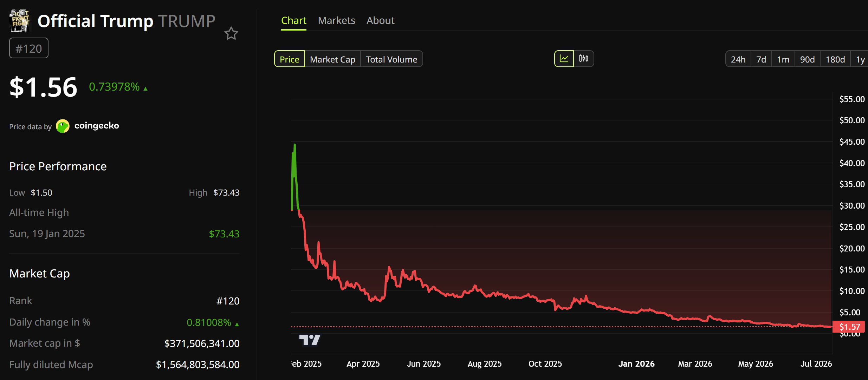Set chart range to 1m
868x380 pixels.
tap(783, 59)
